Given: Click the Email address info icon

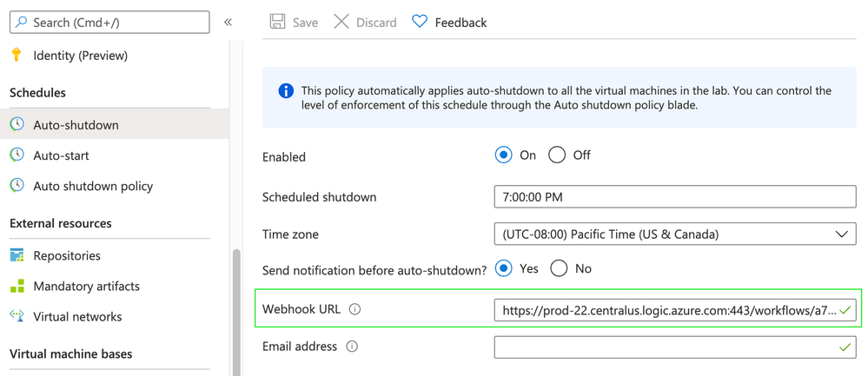Looking at the screenshot, I should pos(352,346).
